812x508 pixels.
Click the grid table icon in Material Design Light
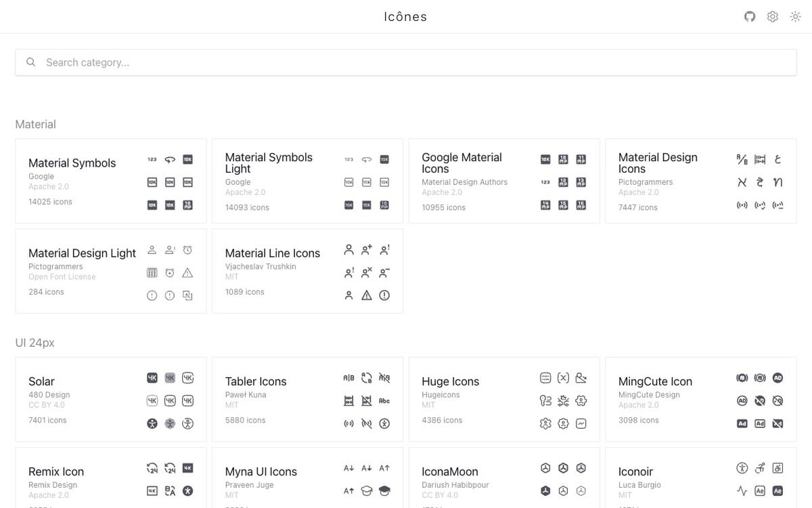(x=152, y=272)
